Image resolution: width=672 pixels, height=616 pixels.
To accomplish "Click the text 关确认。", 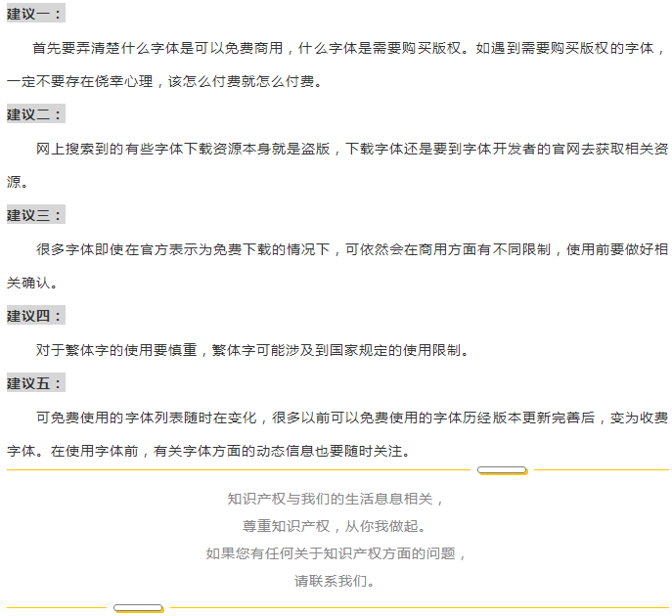I will click(32, 283).
